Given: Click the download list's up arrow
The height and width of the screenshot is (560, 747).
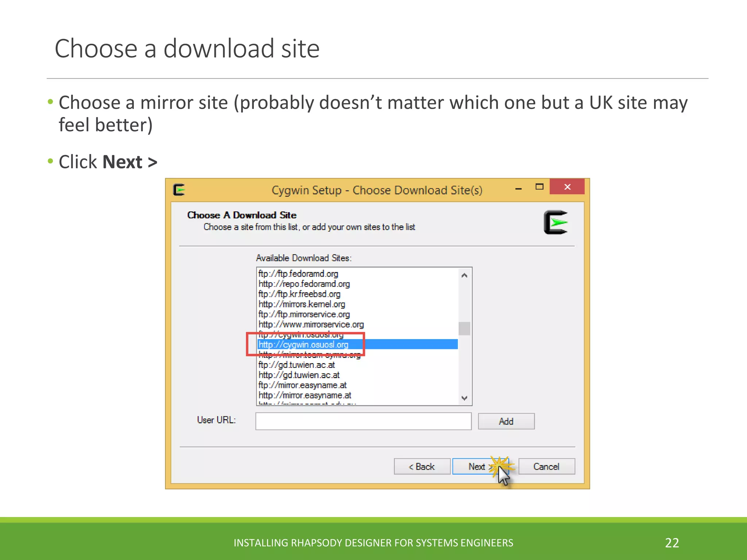Looking at the screenshot, I should tap(464, 275).
